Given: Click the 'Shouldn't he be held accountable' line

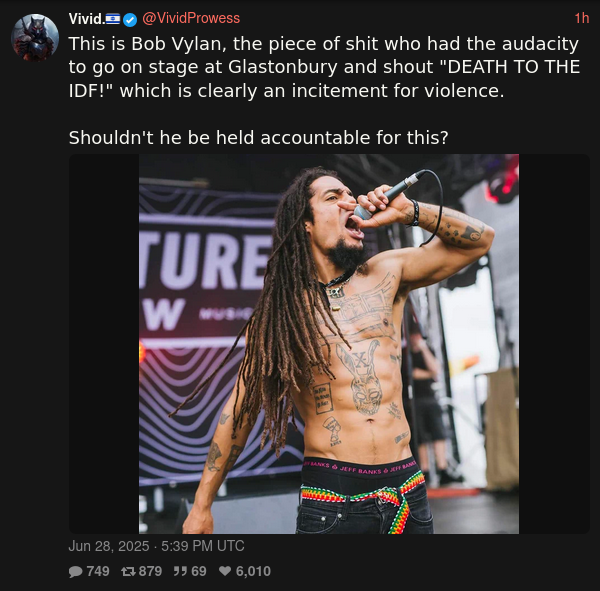Looking at the screenshot, I should 258,137.
